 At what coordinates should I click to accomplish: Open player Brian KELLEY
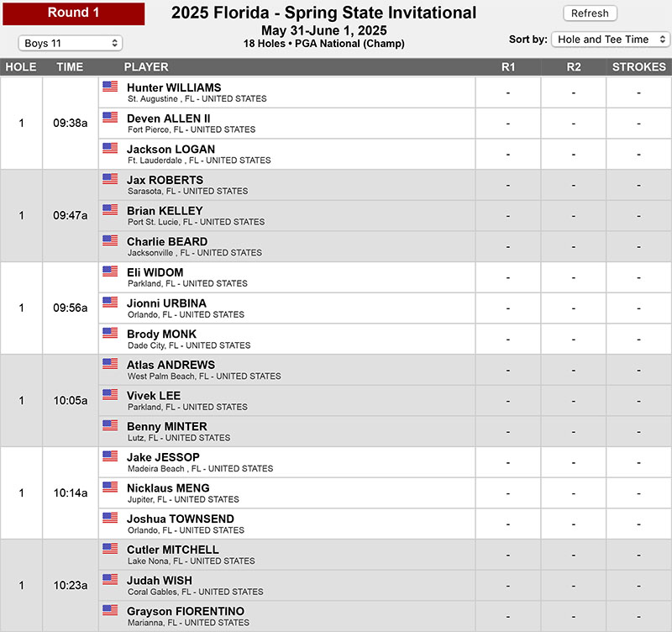coord(165,211)
